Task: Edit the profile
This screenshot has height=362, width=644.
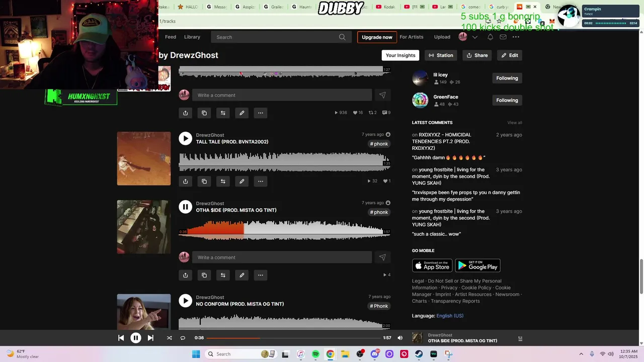Action: [x=510, y=55]
